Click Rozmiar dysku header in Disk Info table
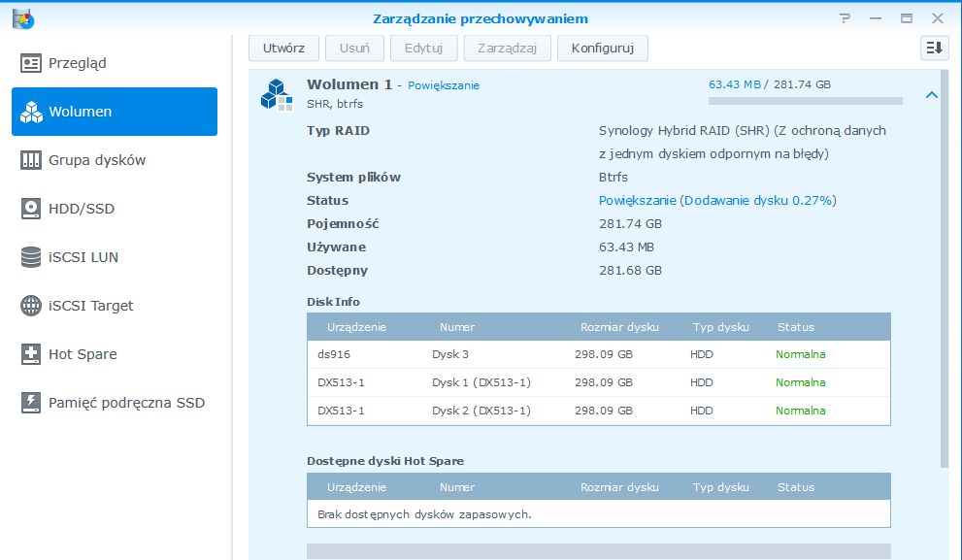The width and height of the screenshot is (962, 560). tap(619, 327)
